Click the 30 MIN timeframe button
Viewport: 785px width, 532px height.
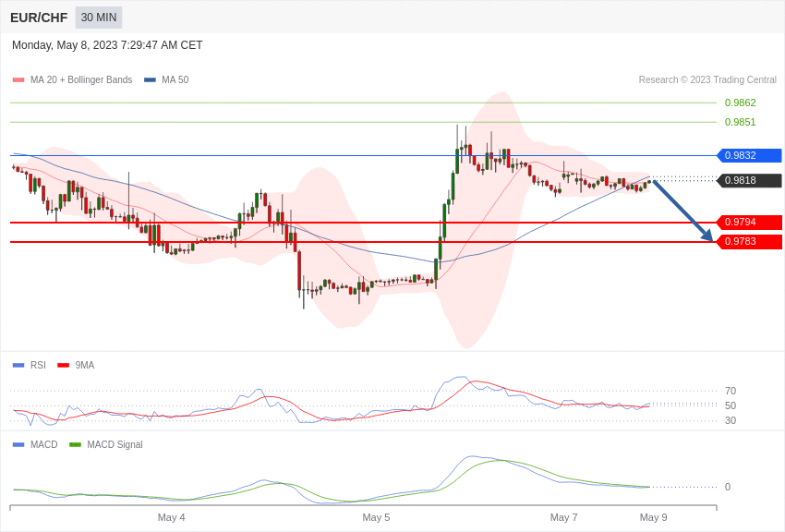99,18
